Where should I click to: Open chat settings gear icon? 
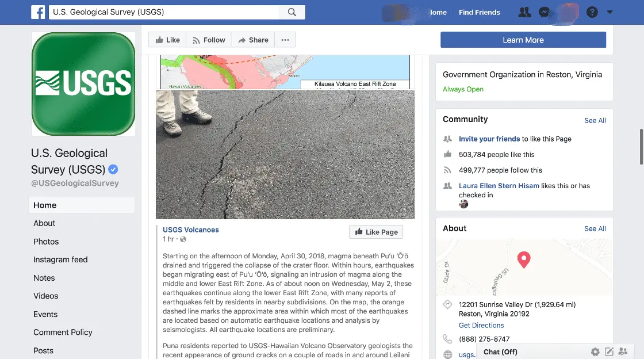click(x=595, y=352)
